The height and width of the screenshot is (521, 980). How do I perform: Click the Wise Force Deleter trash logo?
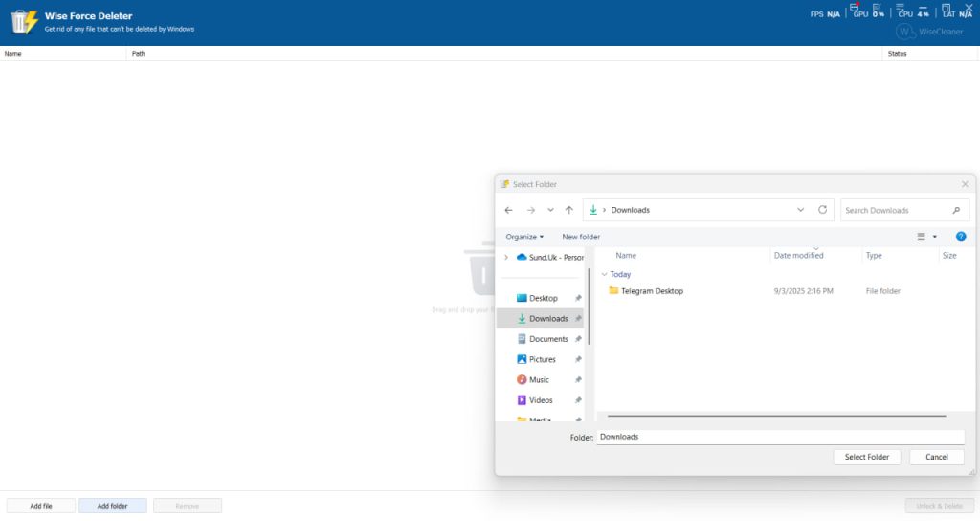[24, 21]
